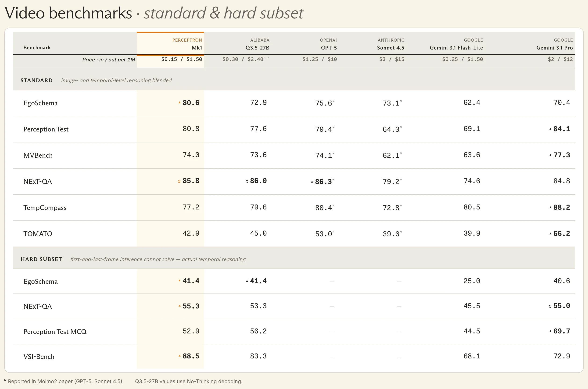Select the 'TOMATO' row label
Viewport: 588px width, 389px height.
(x=38, y=234)
